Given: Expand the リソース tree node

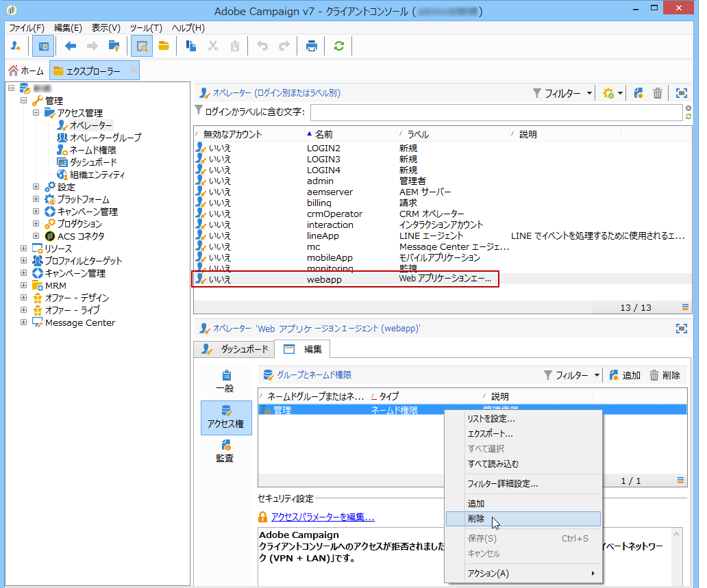Looking at the screenshot, I should point(23,248).
